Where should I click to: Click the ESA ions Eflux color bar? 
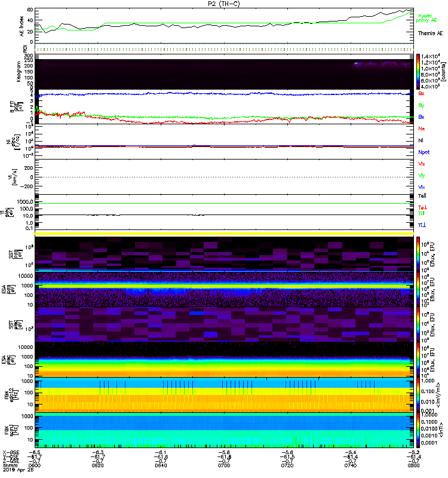(x=418, y=289)
